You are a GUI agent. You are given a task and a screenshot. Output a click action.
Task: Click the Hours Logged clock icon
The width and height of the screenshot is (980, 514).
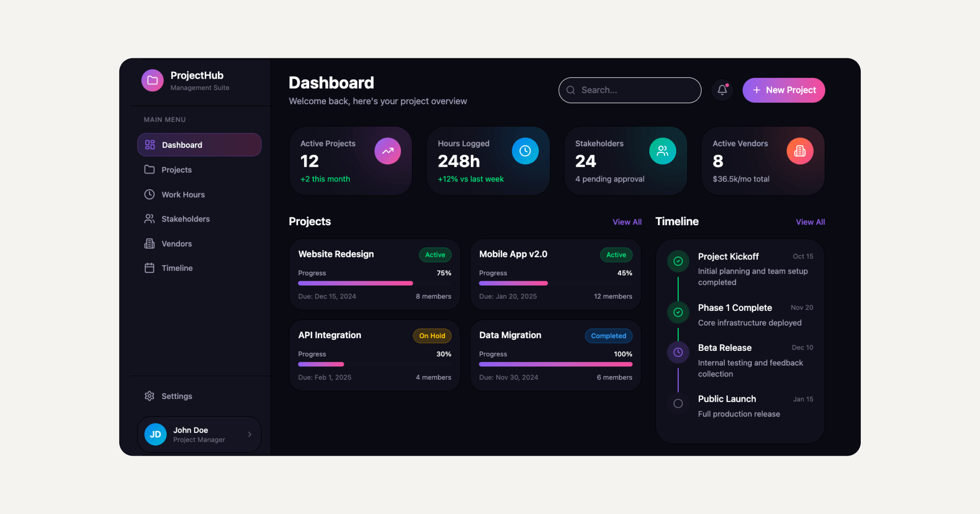pos(525,151)
